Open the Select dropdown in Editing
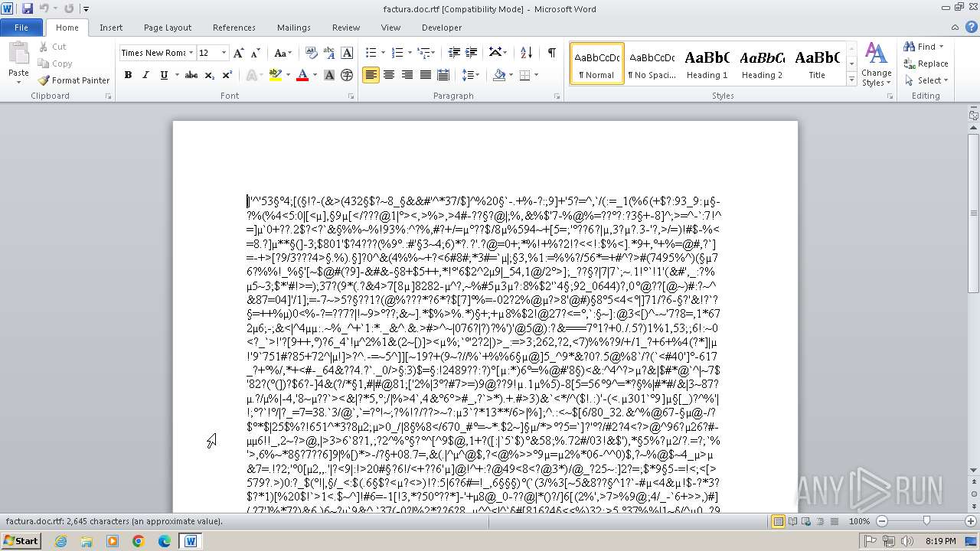 [926, 80]
